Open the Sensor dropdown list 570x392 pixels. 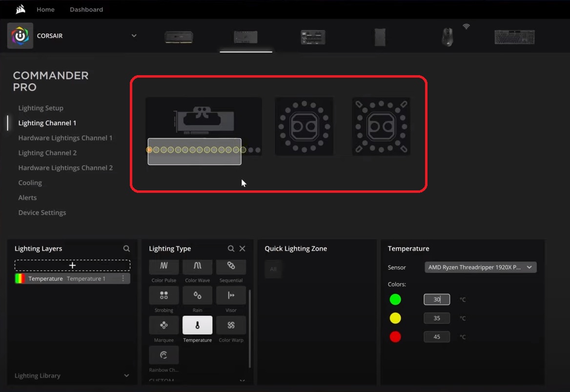[x=480, y=268]
